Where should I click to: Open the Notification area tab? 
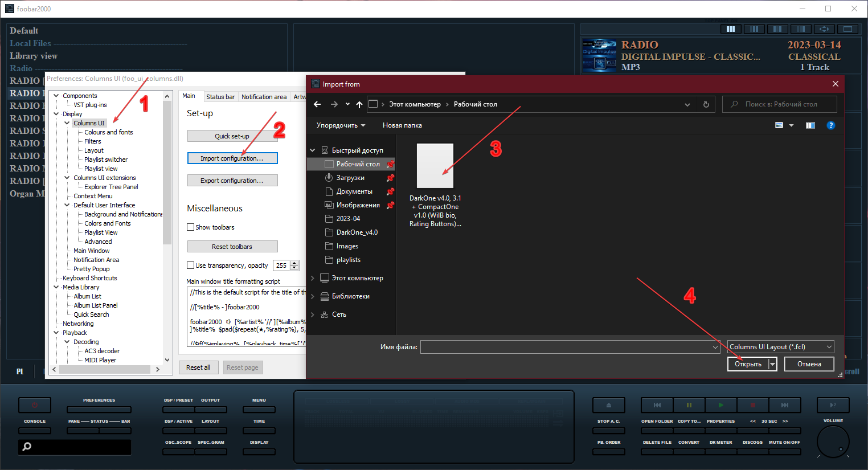tap(264, 97)
